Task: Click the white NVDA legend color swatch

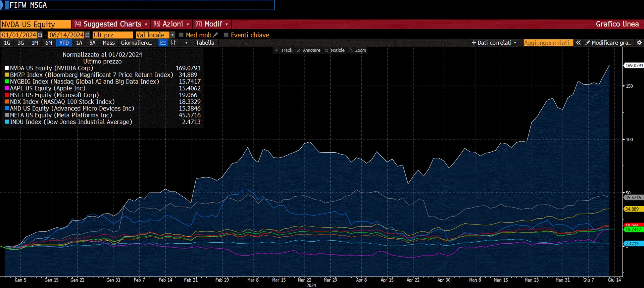Action: coord(7,68)
